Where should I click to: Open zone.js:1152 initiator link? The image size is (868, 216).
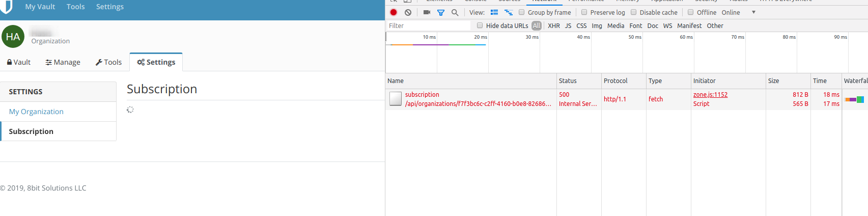click(710, 95)
